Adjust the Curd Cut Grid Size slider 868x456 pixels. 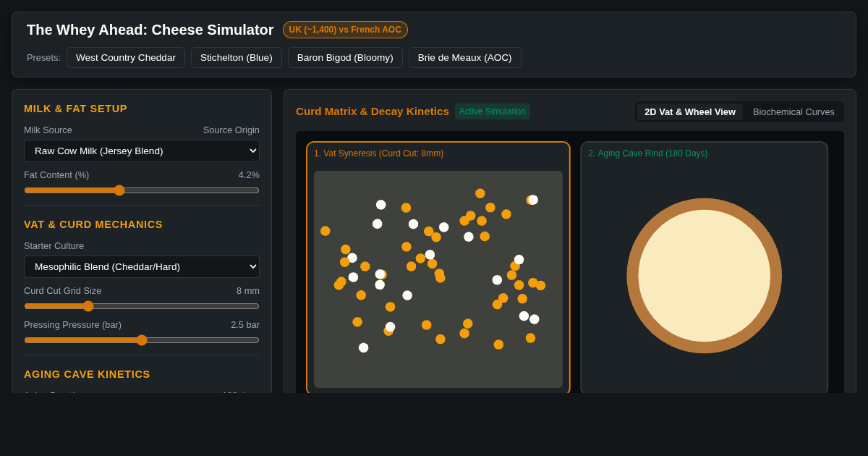[x=142, y=306]
